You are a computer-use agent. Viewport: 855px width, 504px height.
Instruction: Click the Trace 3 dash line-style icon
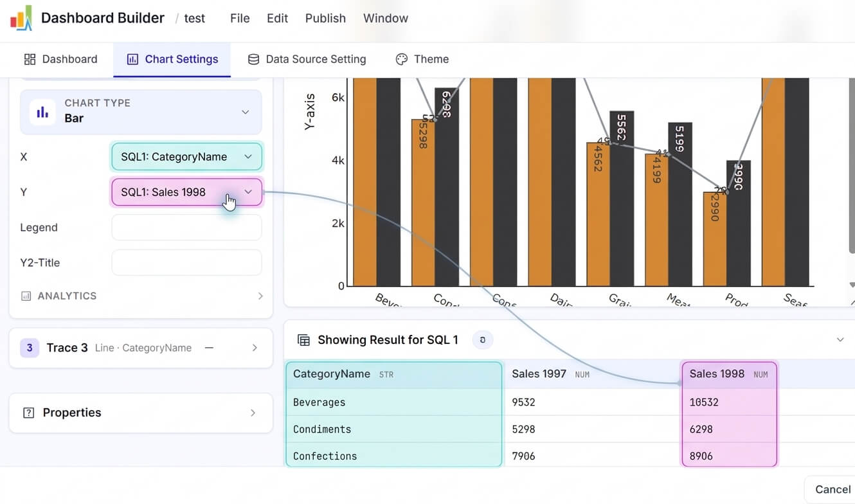(x=209, y=348)
